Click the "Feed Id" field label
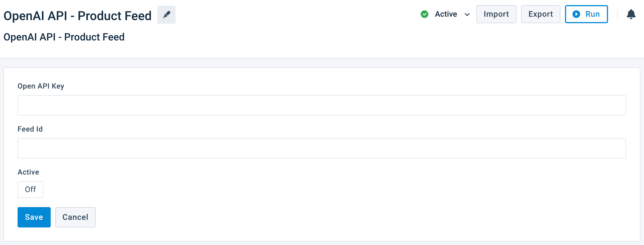 tap(30, 129)
